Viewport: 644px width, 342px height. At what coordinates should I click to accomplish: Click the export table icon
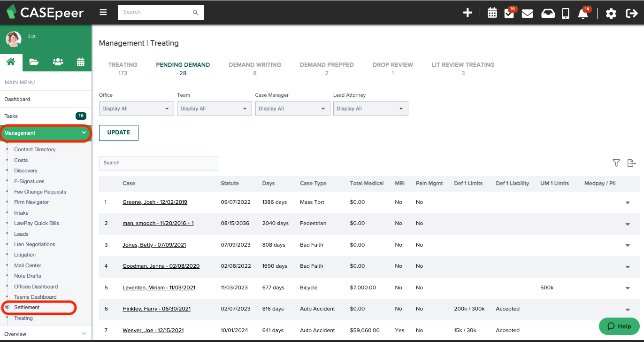coord(632,163)
